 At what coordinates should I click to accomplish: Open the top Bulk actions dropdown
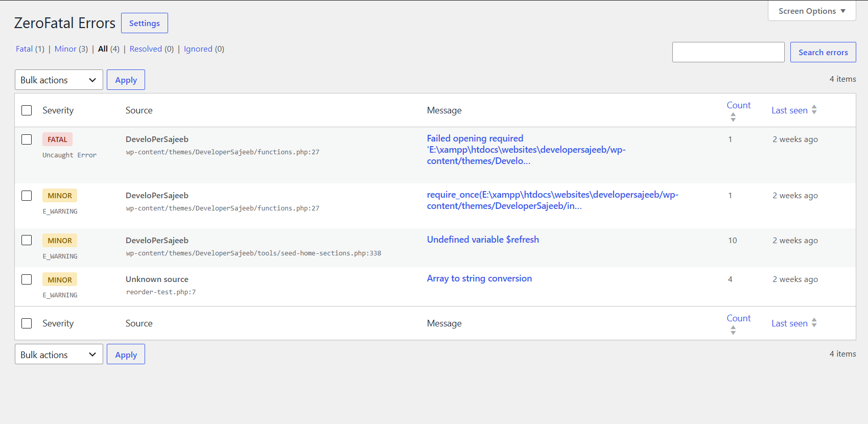(x=59, y=80)
